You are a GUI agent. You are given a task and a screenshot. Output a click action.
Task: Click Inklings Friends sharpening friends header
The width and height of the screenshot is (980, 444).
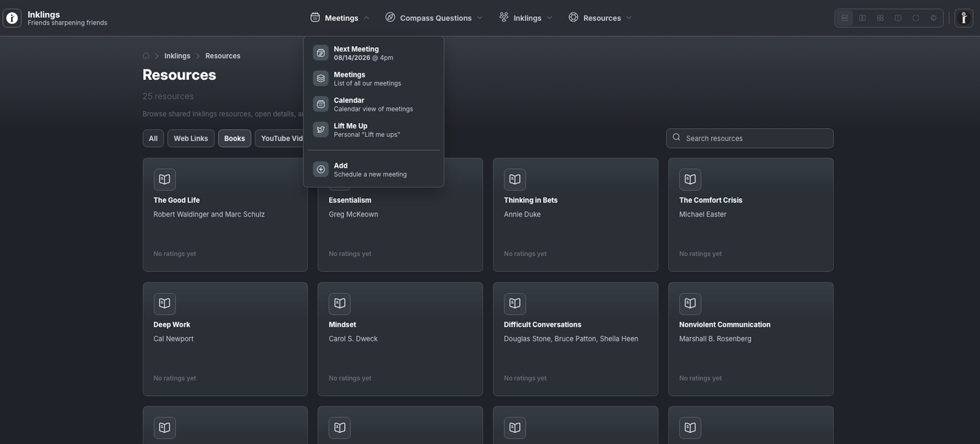pyautogui.click(x=67, y=18)
